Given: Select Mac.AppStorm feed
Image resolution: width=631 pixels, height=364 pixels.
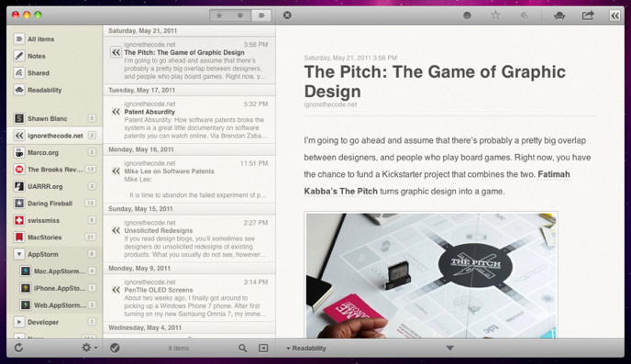Looking at the screenshot, I should point(54,271).
